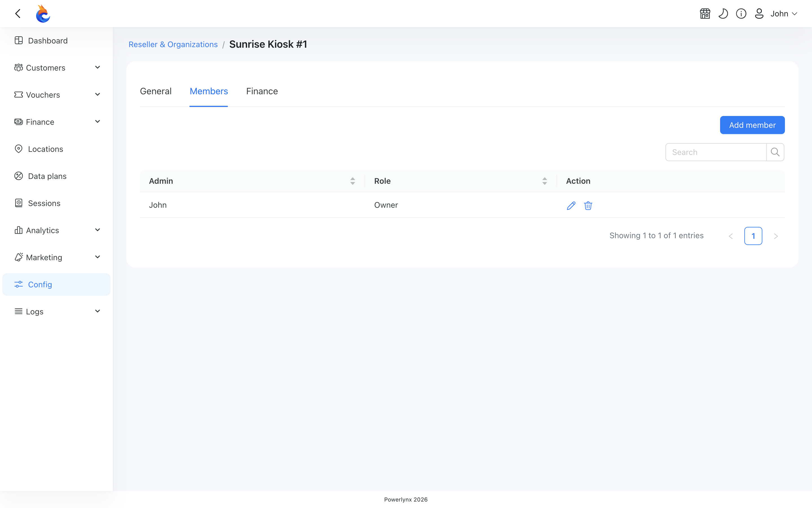The width and height of the screenshot is (812, 508).
Task: Click the Add member button
Action: click(x=752, y=125)
